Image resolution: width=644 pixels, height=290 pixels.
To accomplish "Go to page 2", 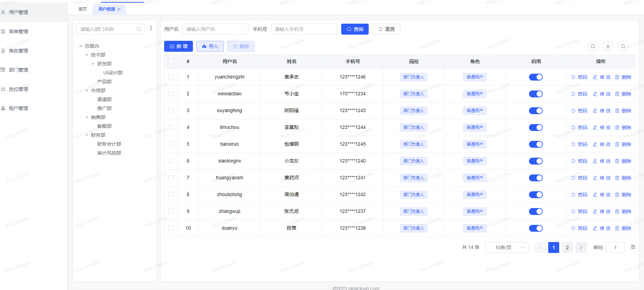I will pos(567,247).
